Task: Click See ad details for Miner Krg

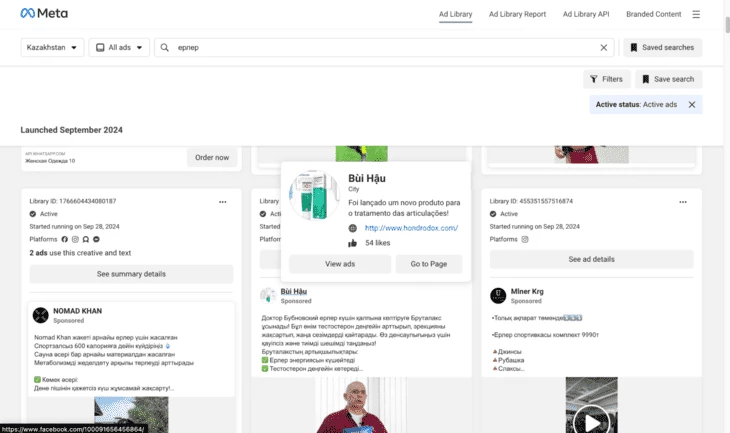Action: (x=591, y=259)
